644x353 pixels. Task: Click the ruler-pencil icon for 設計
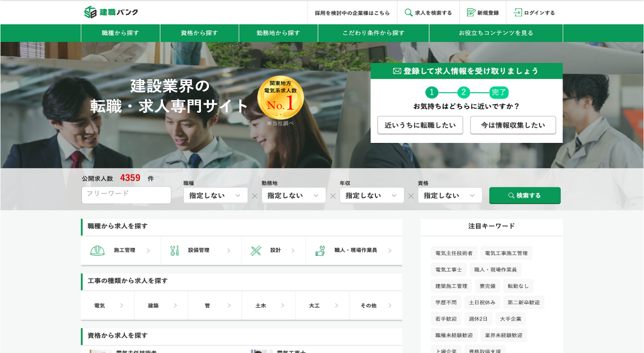click(x=256, y=251)
